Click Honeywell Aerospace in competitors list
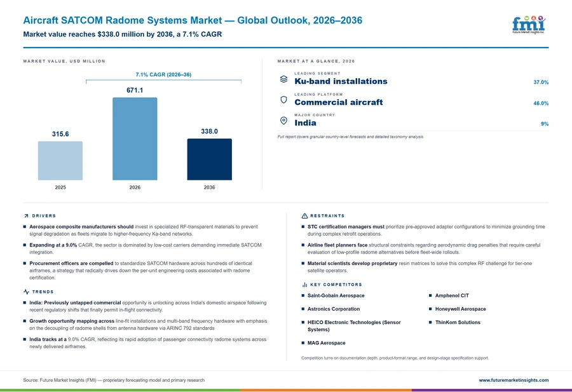 tap(460, 309)
